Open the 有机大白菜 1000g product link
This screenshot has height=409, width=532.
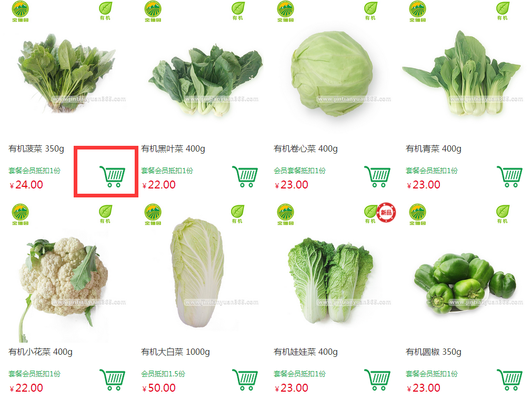[175, 352]
